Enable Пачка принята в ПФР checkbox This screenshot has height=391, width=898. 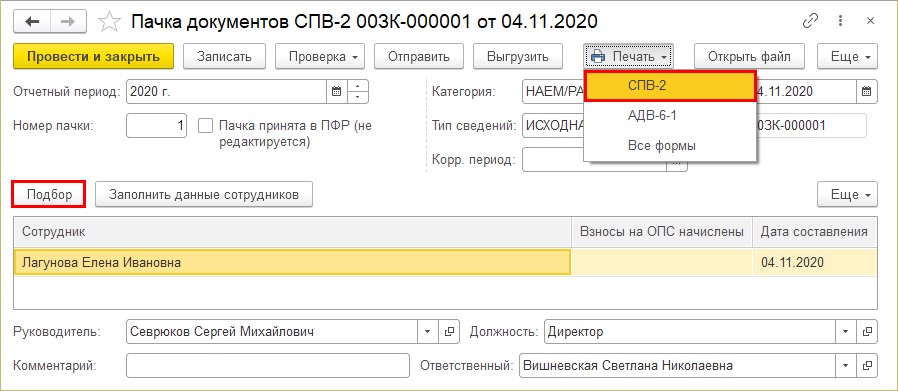205,125
